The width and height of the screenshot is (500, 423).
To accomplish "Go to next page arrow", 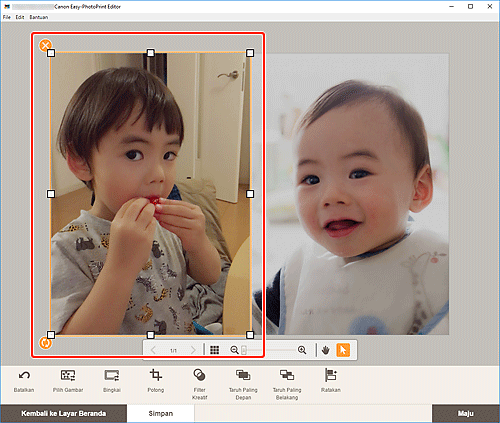I will tap(193, 350).
